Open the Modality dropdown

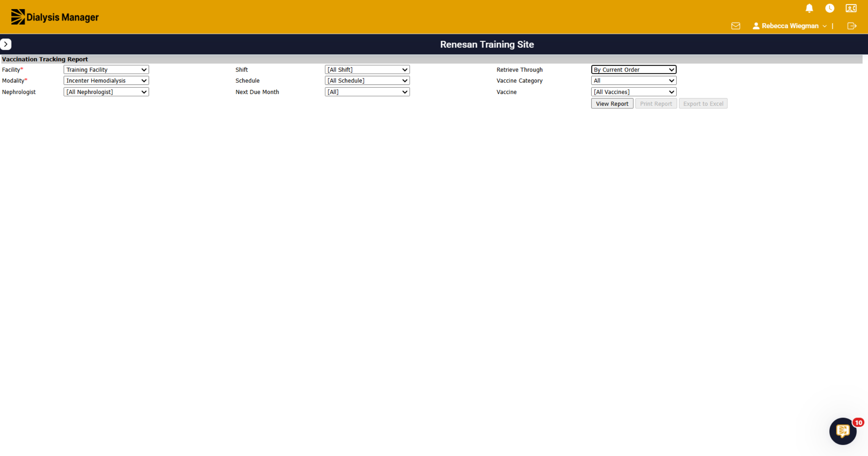click(106, 81)
